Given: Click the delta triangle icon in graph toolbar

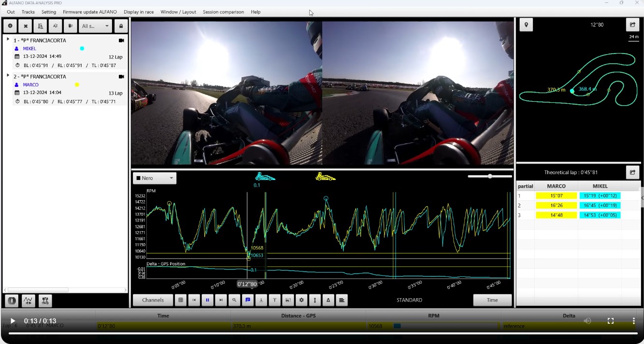Looking at the screenshot, I should [329, 300].
